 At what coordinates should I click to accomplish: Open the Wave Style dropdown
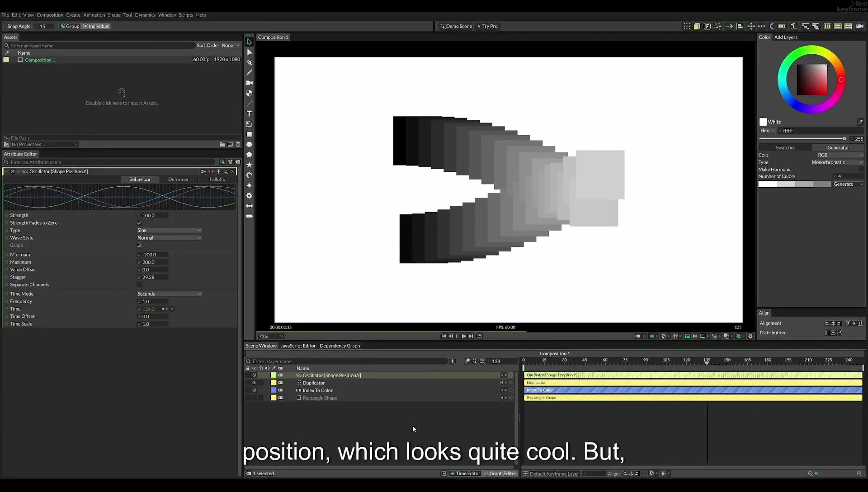click(169, 238)
